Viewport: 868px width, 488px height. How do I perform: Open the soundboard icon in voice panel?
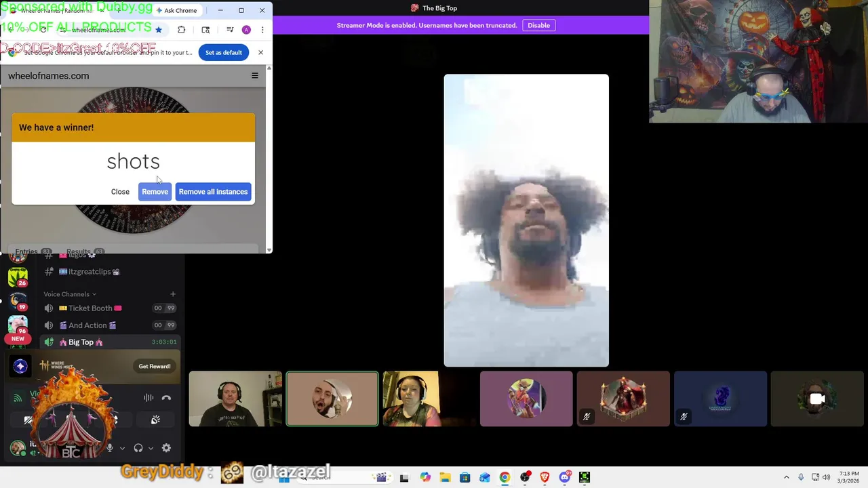[x=155, y=420]
